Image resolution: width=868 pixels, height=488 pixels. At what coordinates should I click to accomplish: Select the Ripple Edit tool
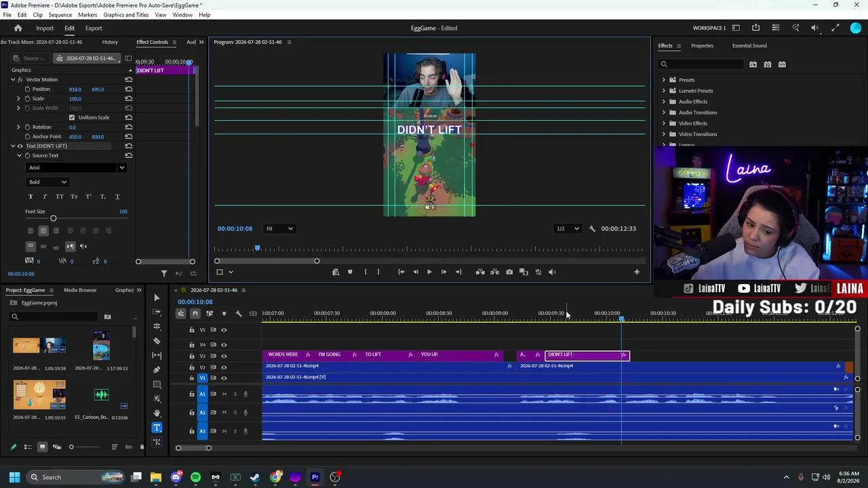coord(157,326)
